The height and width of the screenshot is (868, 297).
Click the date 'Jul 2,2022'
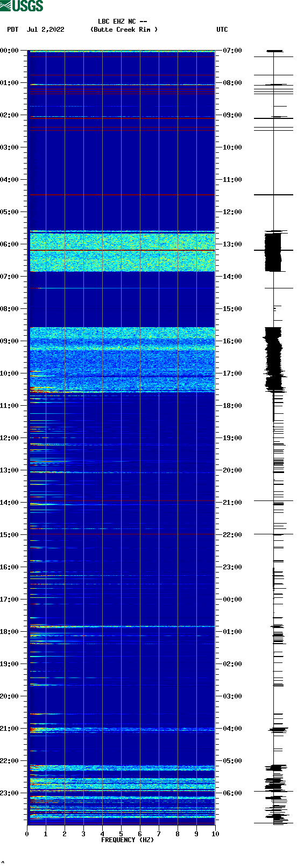tap(45, 30)
